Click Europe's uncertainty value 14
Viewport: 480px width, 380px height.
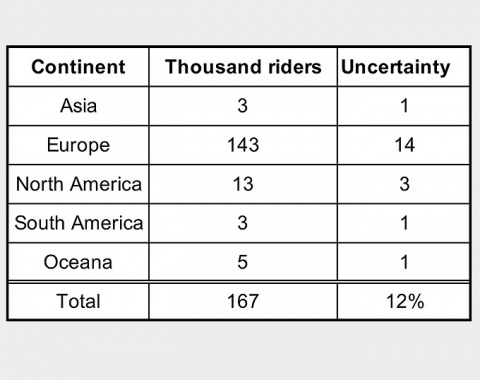(405, 145)
